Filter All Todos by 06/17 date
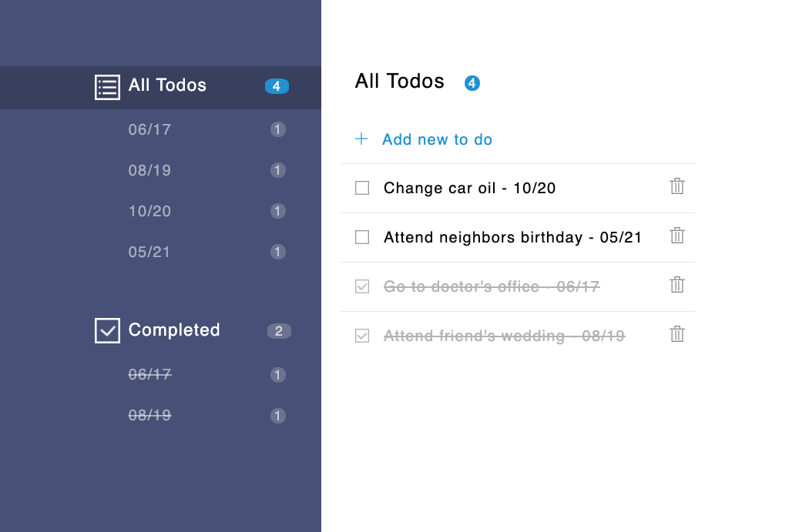789x532 pixels. (149, 129)
